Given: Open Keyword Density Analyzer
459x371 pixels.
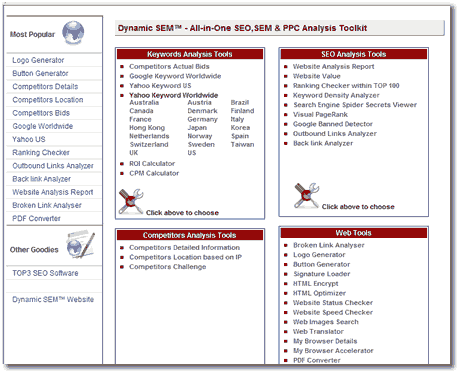Looking at the screenshot, I should tap(336, 95).
